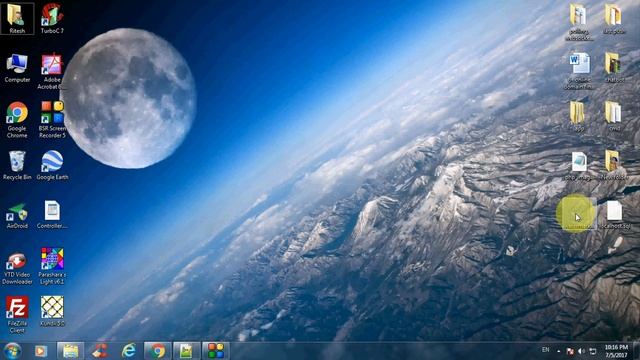640x360 pixels.
Task: Open the Google Chrome desktop shortcut
Action: click(x=17, y=120)
